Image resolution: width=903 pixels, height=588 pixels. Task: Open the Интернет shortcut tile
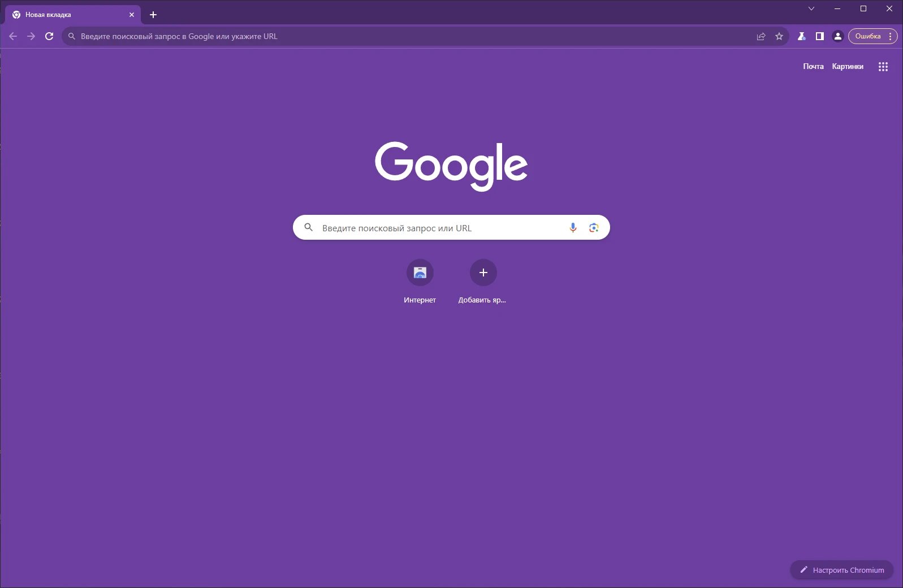420,282
